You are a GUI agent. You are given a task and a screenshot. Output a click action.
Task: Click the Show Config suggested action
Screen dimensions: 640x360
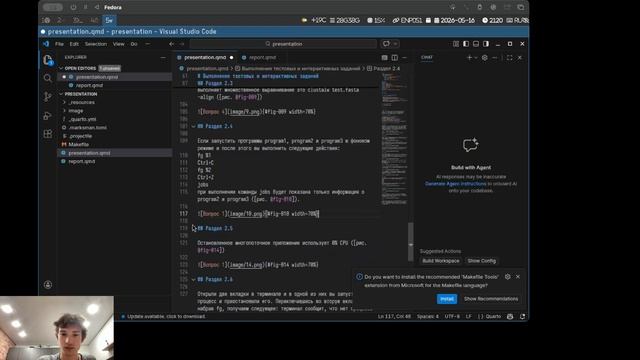click(482, 261)
